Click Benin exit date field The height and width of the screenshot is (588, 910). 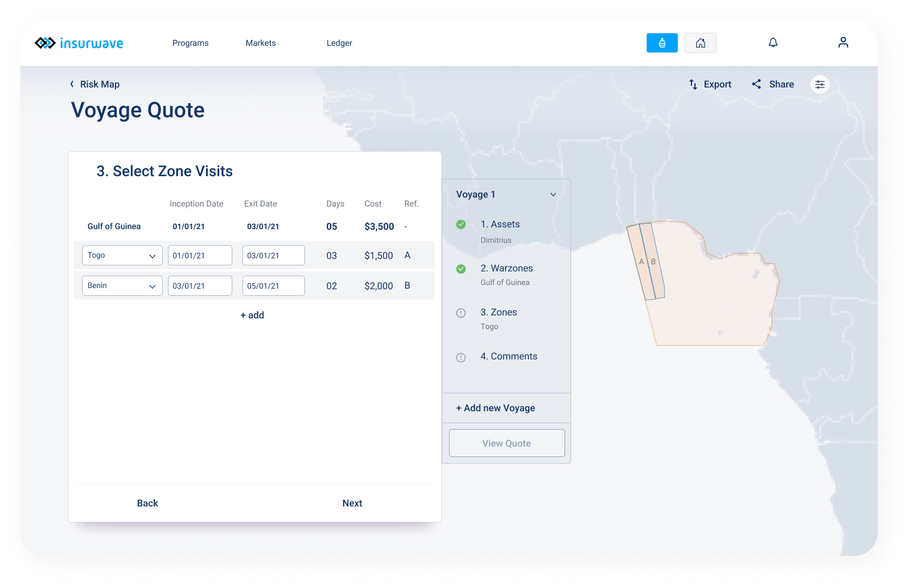(x=273, y=286)
